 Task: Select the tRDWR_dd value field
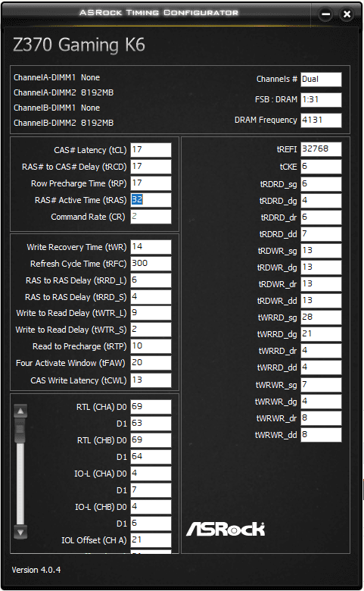click(x=321, y=300)
